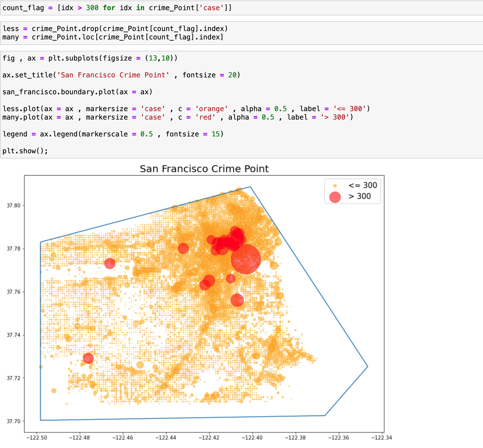Click the largest red circle on the map

tap(246, 259)
